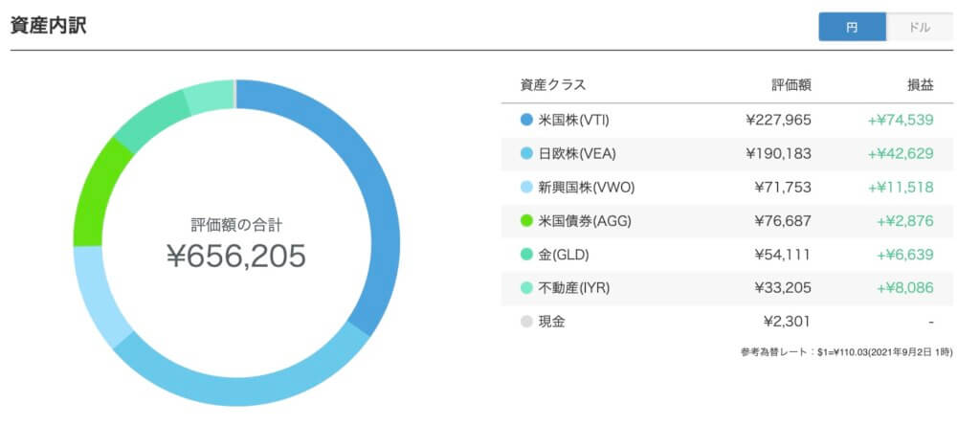Click the ¥33,205 valuation value
Image resolution: width=980 pixels, height=448 pixels.
(x=783, y=288)
